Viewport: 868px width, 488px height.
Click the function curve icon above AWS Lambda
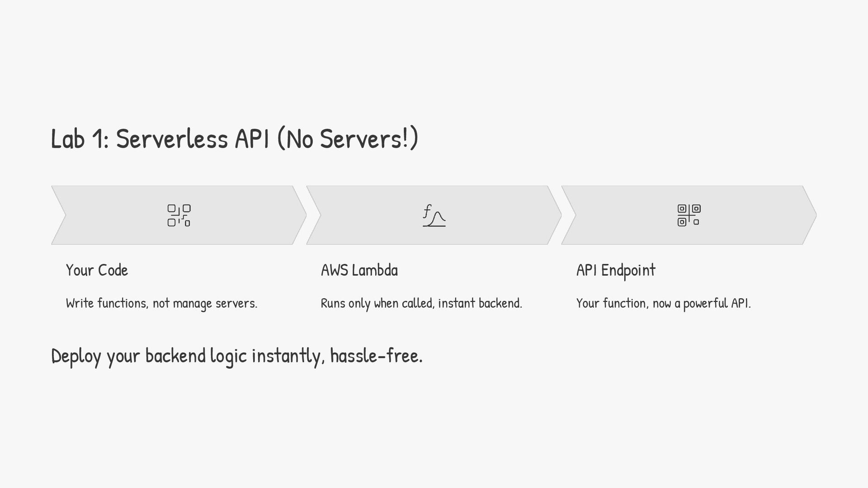pyautogui.click(x=434, y=216)
